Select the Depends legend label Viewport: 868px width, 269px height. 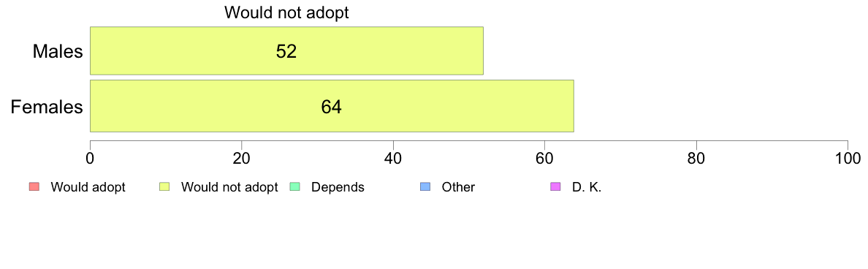[x=338, y=188]
